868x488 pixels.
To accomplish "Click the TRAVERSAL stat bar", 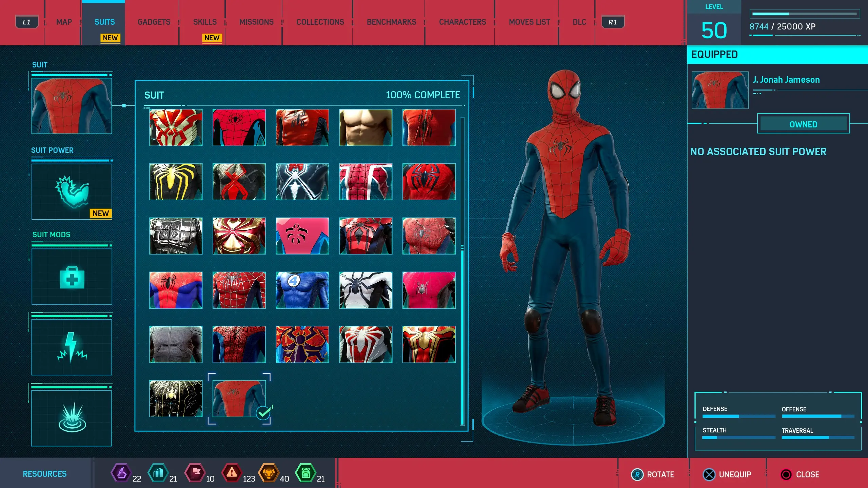I will coord(818,438).
